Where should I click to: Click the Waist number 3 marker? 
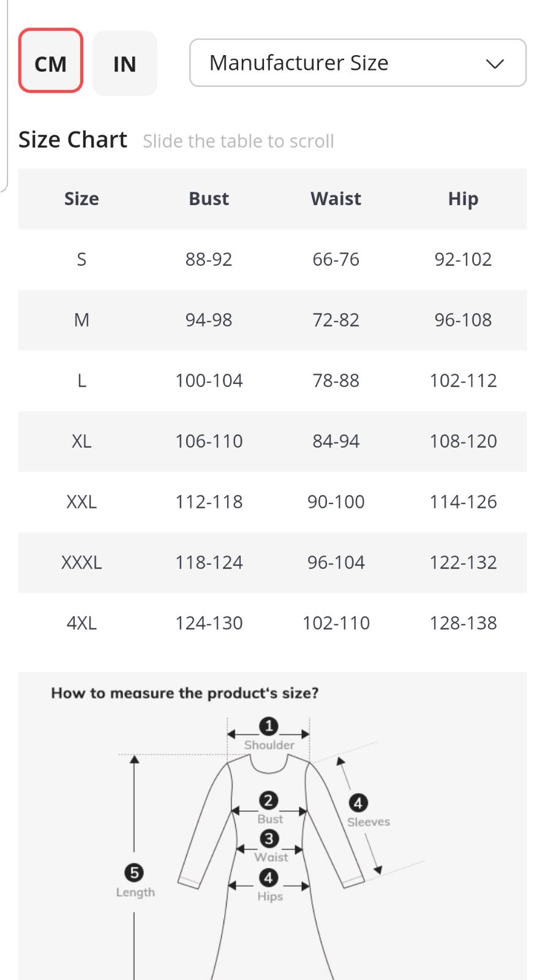coord(269,839)
